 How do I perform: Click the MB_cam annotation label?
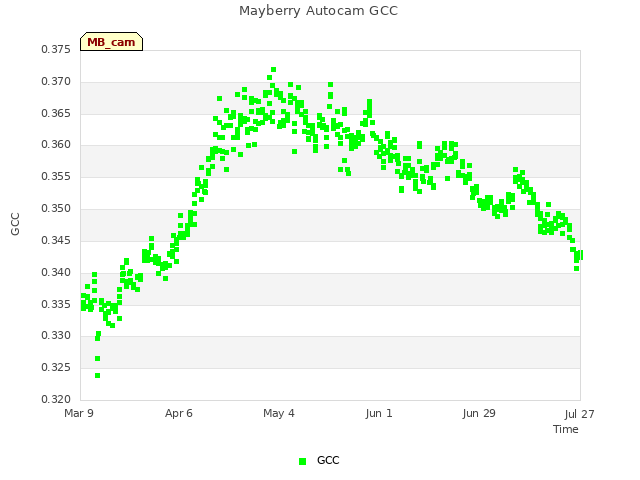pyautogui.click(x=111, y=42)
